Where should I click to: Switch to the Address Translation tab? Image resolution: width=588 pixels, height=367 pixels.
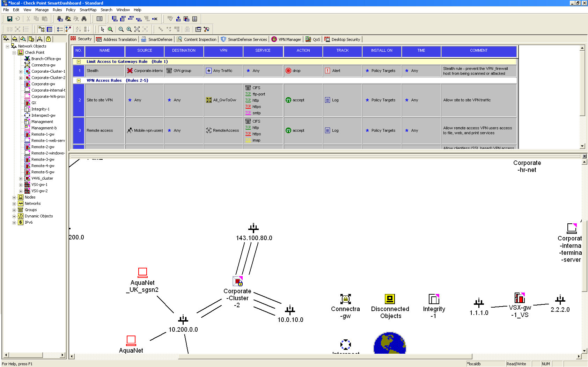pyautogui.click(x=117, y=39)
